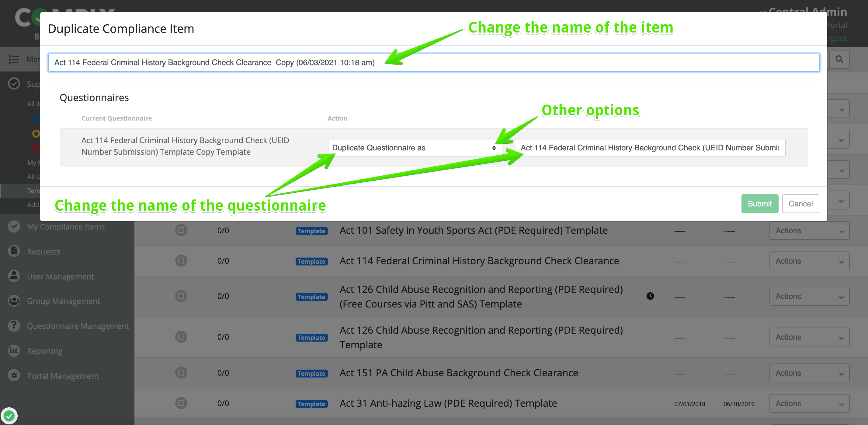This screenshot has height=425, width=868.
Task: Click the User Management person icon
Action: (14, 276)
